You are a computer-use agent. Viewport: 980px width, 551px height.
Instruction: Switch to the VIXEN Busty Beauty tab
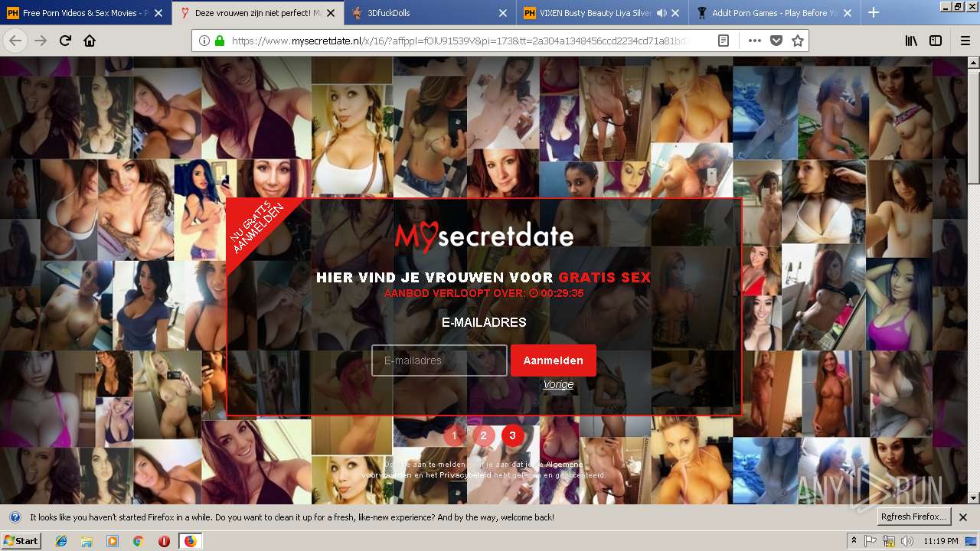(603, 13)
